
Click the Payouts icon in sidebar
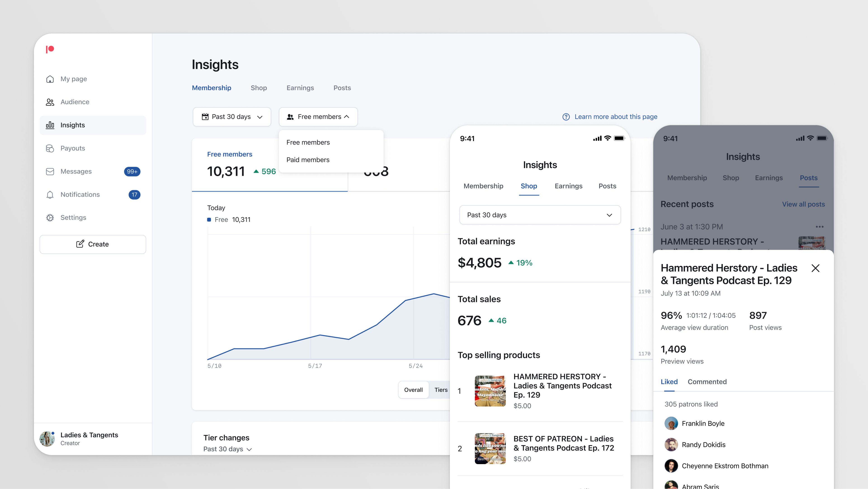(50, 148)
